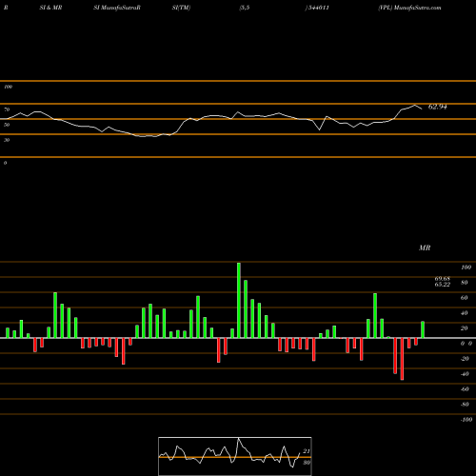Click the 69.68 value in MR panel

coord(443,279)
